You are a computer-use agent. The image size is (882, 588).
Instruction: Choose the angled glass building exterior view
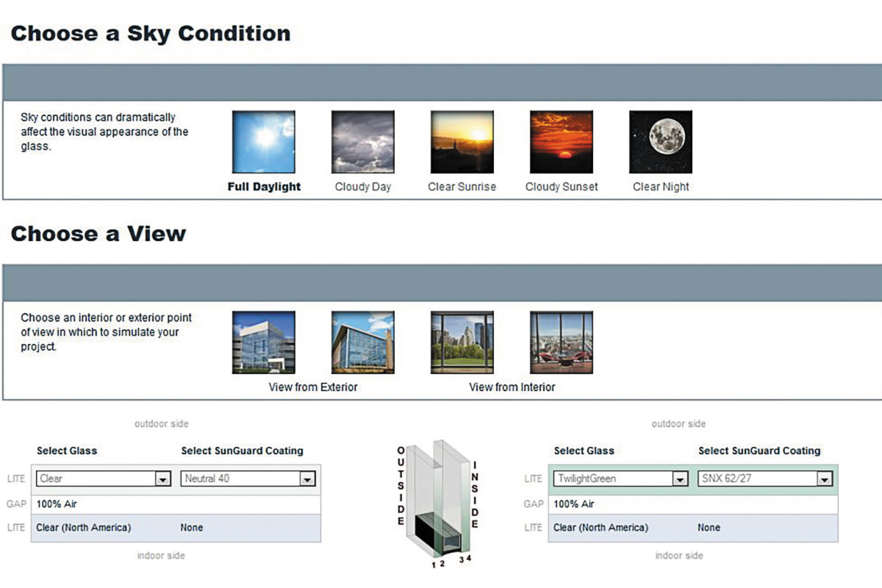(x=363, y=343)
